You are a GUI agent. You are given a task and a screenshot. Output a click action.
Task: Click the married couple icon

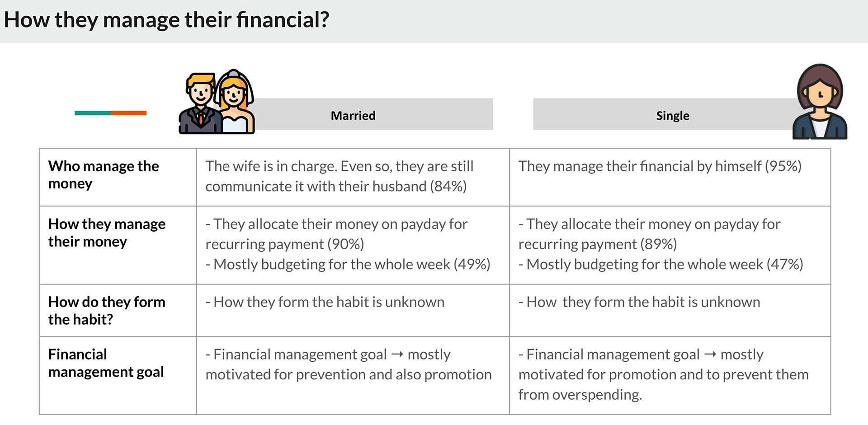(x=217, y=103)
